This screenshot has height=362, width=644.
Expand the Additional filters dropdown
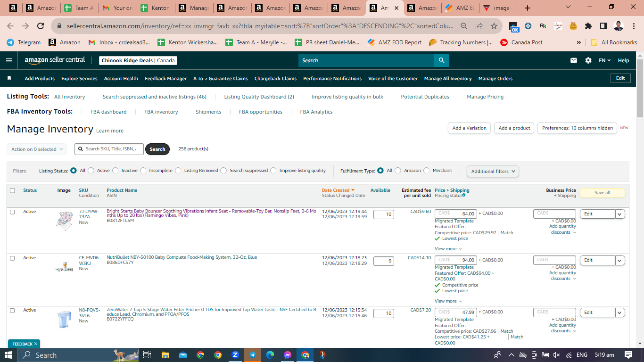[x=493, y=171]
